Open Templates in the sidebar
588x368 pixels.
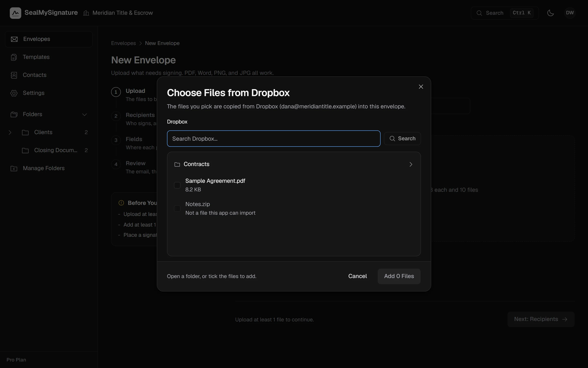[x=49, y=57]
